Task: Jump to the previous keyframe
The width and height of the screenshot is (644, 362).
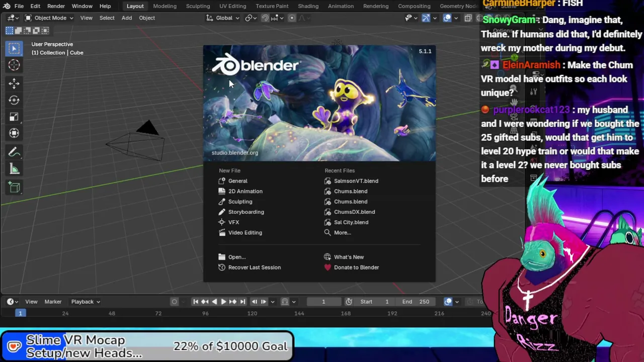Action: (205, 302)
